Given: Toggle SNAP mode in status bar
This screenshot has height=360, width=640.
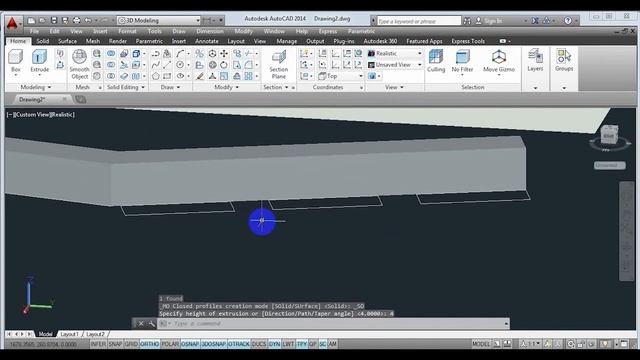Looking at the screenshot, I should [x=116, y=344].
